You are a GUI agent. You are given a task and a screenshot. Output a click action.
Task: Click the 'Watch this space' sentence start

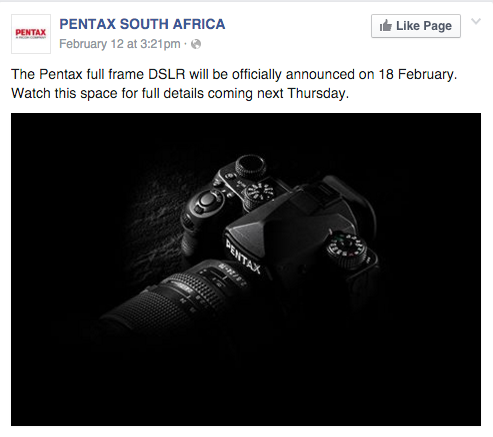(64, 93)
